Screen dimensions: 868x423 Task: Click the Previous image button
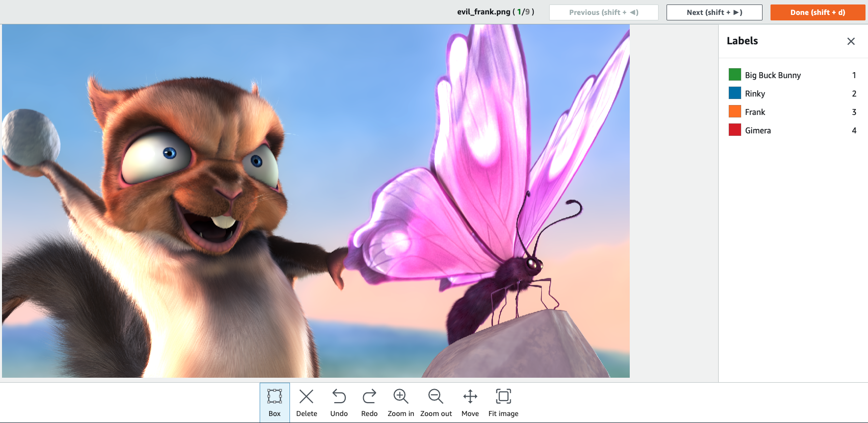603,12
